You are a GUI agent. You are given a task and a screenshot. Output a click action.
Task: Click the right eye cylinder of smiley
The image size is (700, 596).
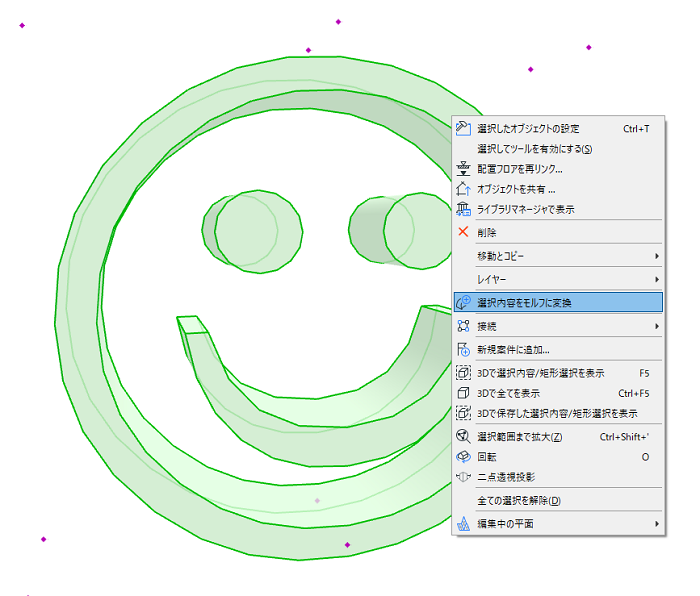pyautogui.click(x=400, y=230)
